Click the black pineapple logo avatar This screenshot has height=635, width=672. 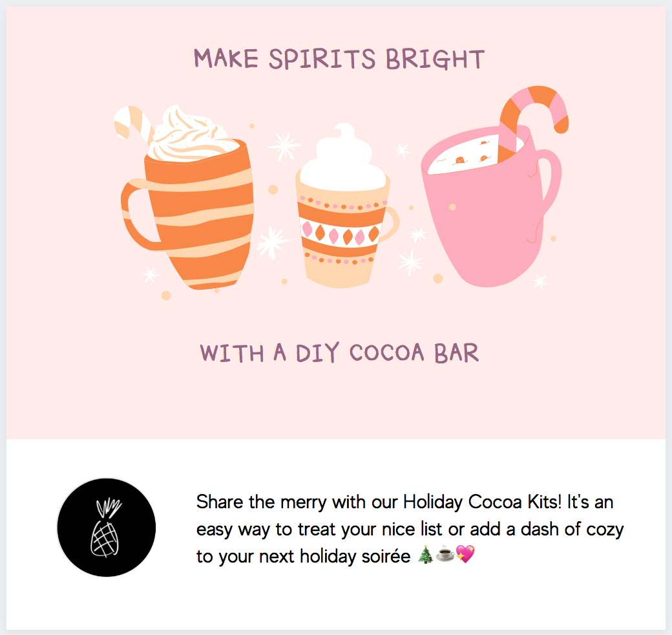tap(106, 528)
